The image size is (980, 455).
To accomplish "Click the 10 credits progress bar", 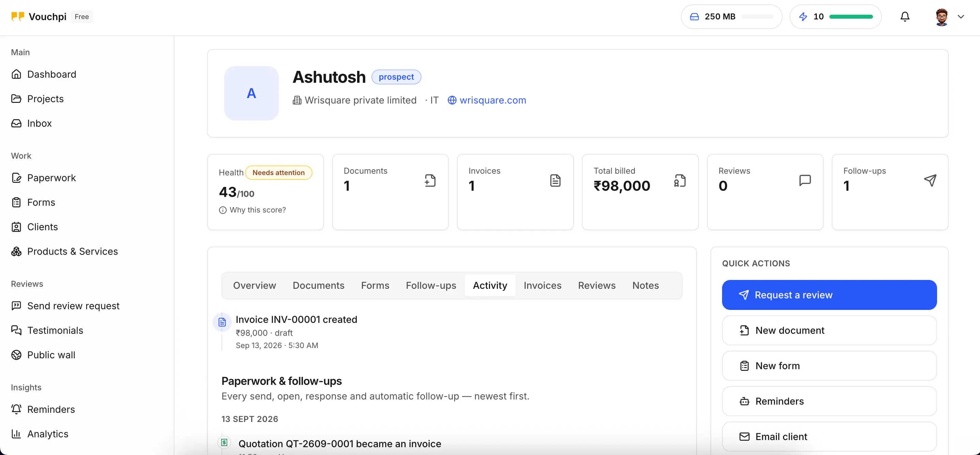I will click(x=851, y=17).
